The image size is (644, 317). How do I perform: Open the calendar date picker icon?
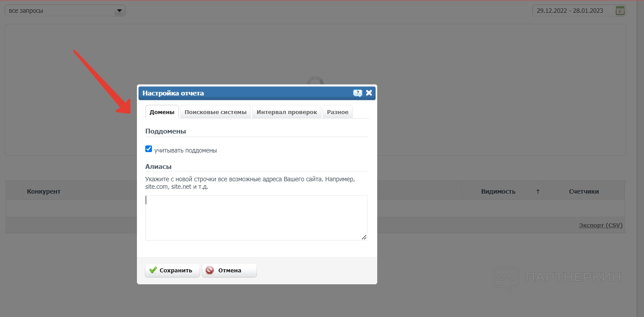tap(620, 11)
